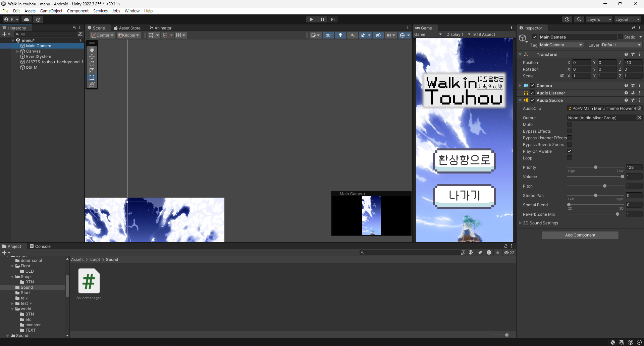Select the Hand view tool
Image resolution: width=644 pixels, height=346 pixels.
click(92, 50)
